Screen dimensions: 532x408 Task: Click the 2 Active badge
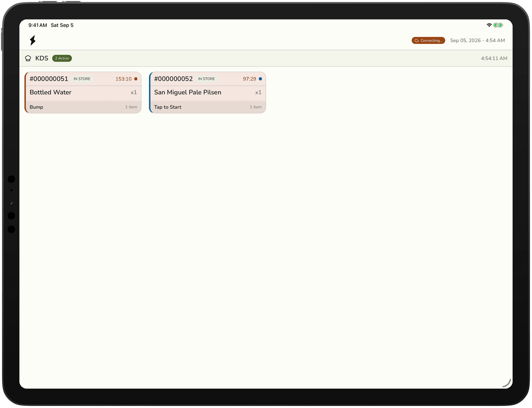[62, 58]
